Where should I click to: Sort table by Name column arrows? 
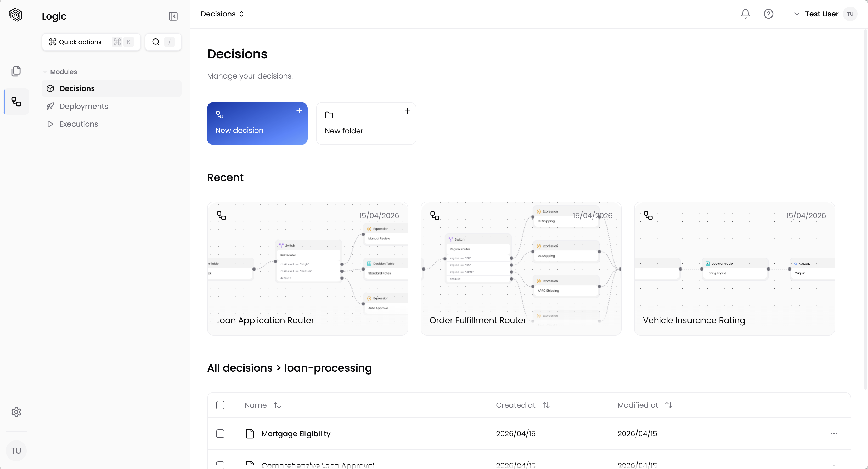(277, 405)
